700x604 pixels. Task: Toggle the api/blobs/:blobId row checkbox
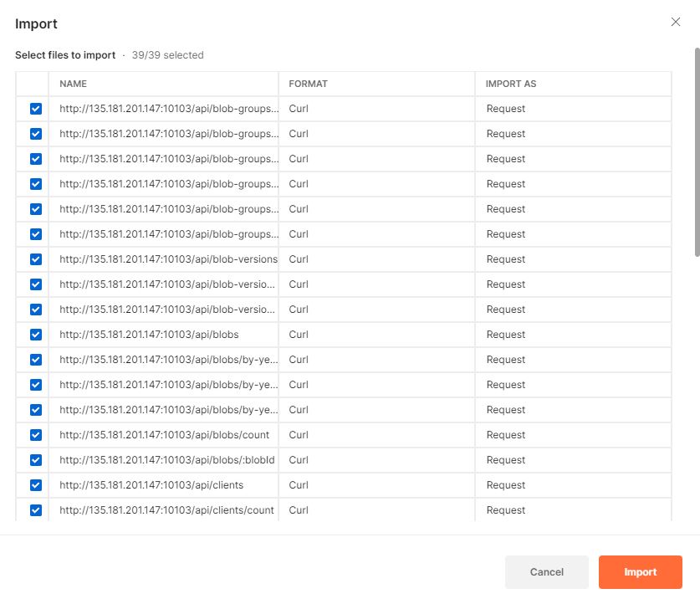pyautogui.click(x=36, y=460)
